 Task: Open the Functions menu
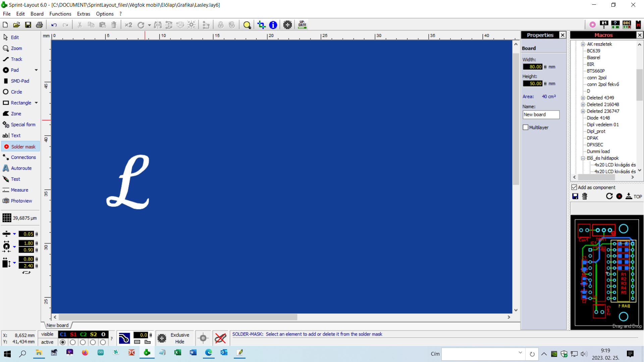[x=60, y=14]
